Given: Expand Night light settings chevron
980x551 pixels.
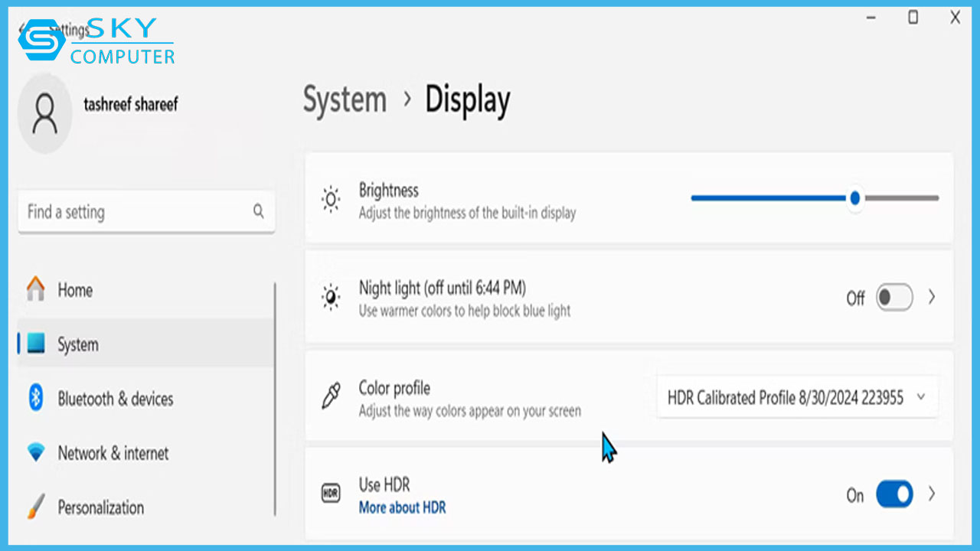Looking at the screenshot, I should tap(932, 297).
